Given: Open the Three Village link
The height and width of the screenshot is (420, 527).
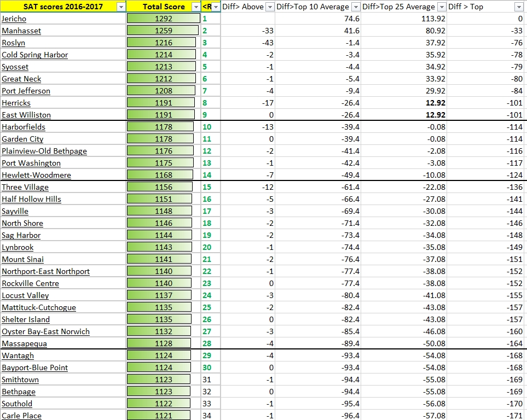Looking at the screenshot, I should [x=25, y=187].
